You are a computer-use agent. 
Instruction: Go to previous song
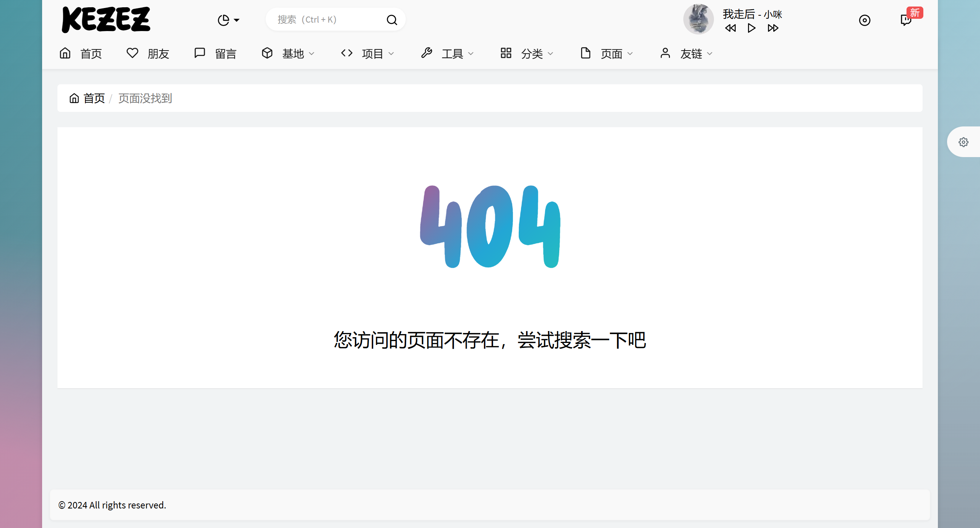point(730,28)
